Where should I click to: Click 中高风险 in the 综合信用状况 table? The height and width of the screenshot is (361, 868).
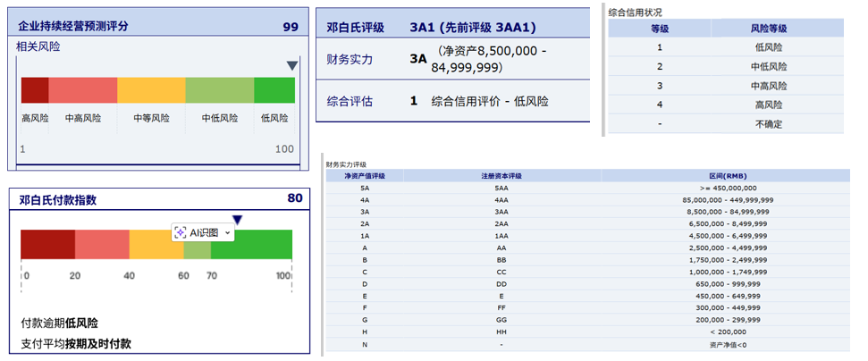(769, 86)
